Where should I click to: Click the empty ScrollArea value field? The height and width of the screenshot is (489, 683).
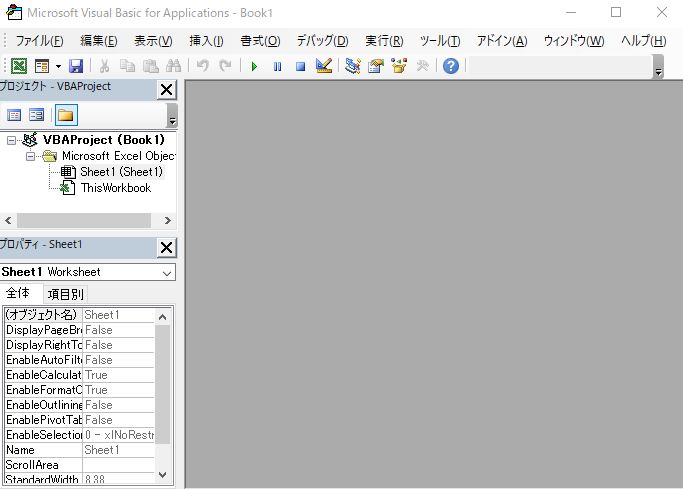(118, 465)
